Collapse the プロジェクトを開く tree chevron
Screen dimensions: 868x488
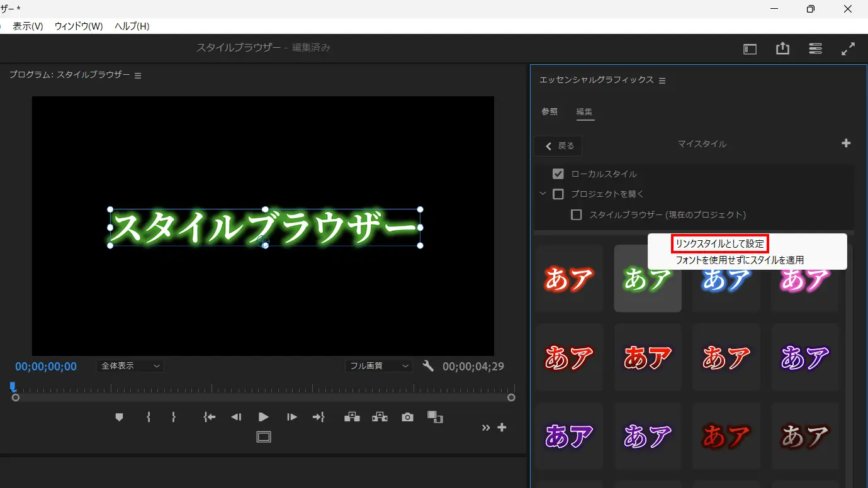point(543,194)
